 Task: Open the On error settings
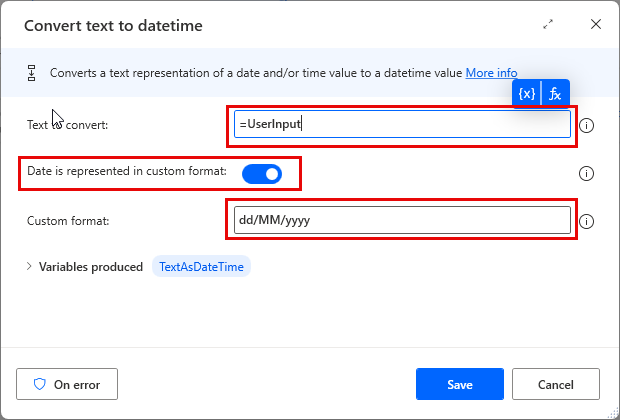pos(67,383)
